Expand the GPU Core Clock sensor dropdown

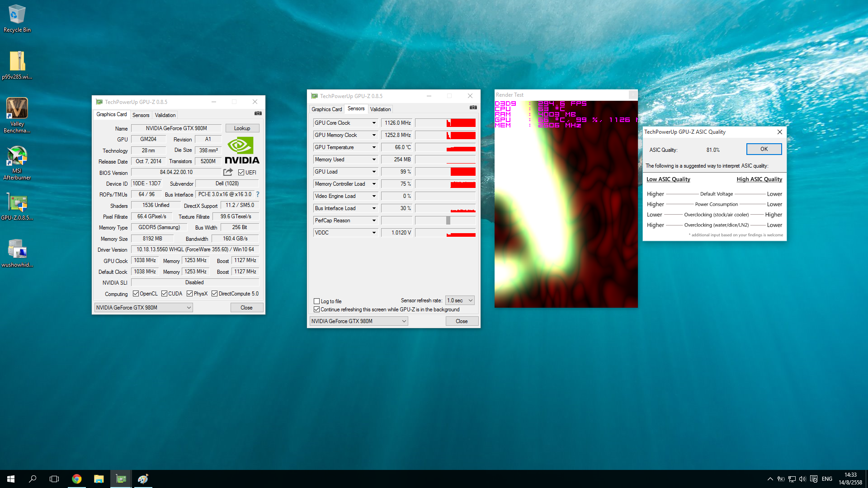coord(374,123)
